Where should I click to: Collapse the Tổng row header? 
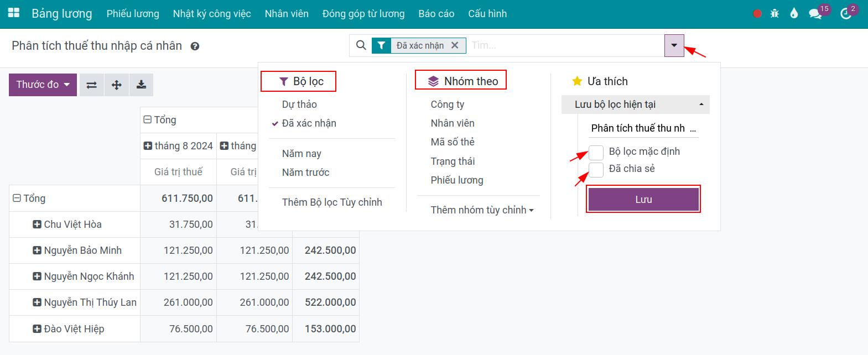pos(17,199)
